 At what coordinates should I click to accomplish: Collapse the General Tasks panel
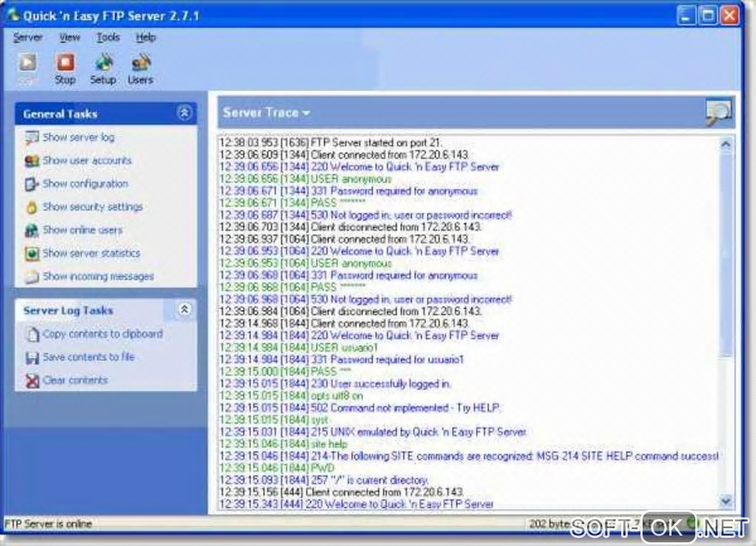point(184,113)
